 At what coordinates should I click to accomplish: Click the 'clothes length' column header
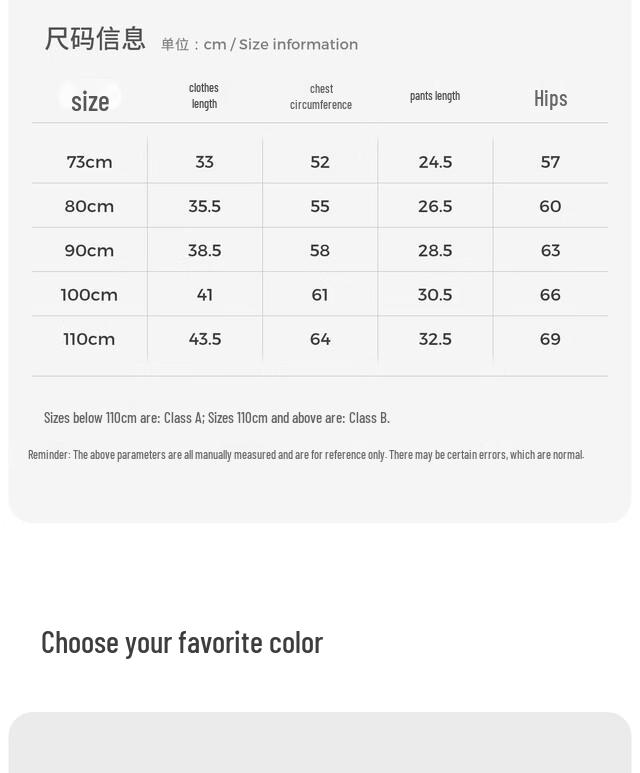pyautogui.click(x=204, y=96)
